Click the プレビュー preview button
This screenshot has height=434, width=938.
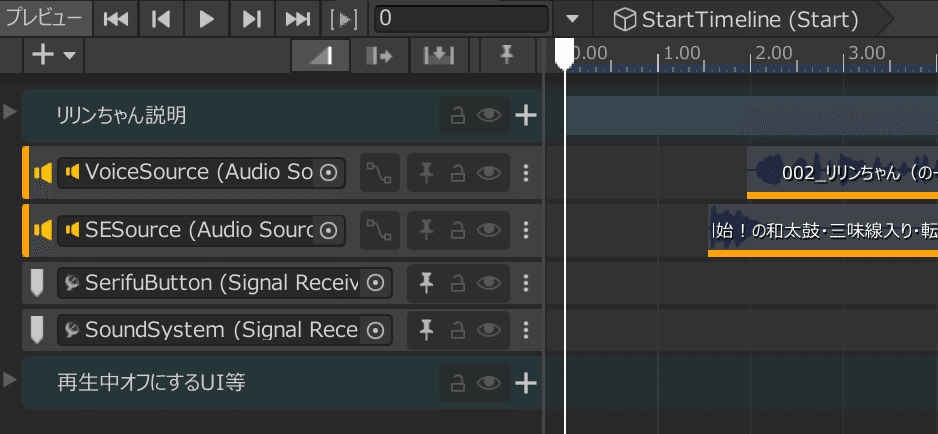tap(45, 18)
